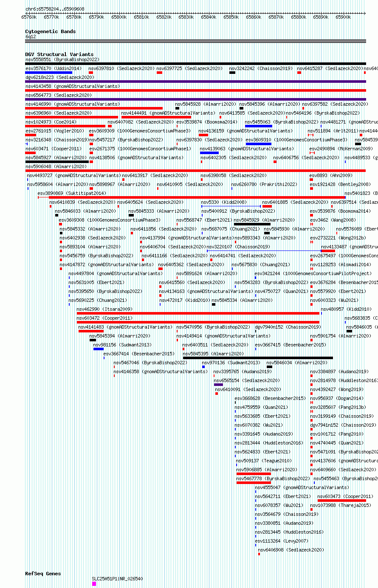Image resolution: width=378 pixels, height=588 pixels.
Task: Click variant label nsv511894 (Arlt2011)
Action: pyautogui.click(x=333, y=131)
